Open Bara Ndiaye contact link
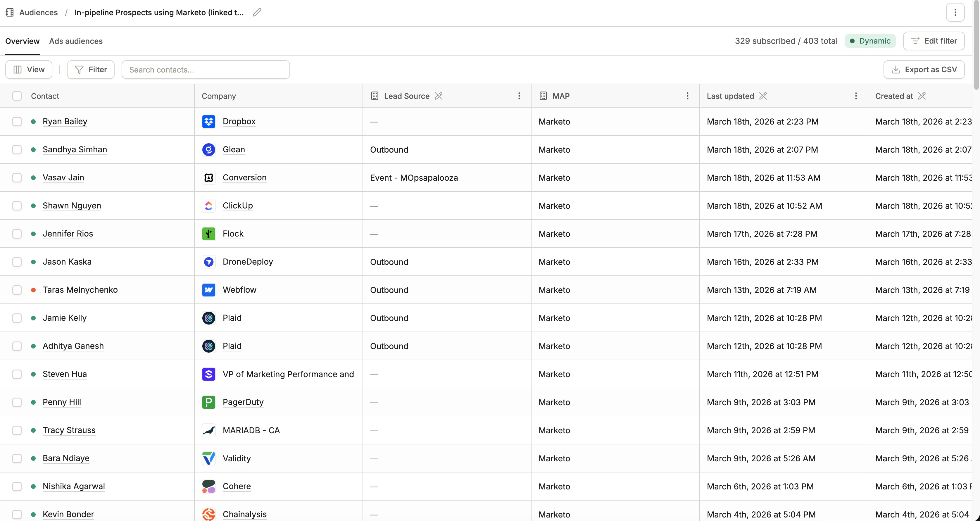This screenshot has width=980, height=521. (x=66, y=458)
